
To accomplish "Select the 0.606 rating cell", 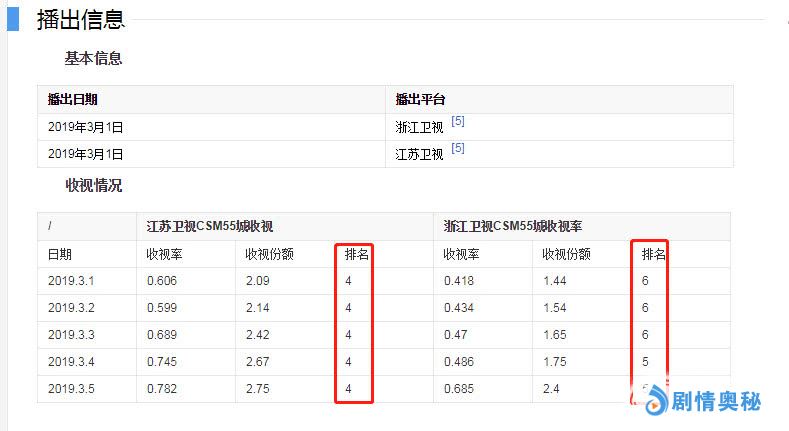I will [162, 281].
